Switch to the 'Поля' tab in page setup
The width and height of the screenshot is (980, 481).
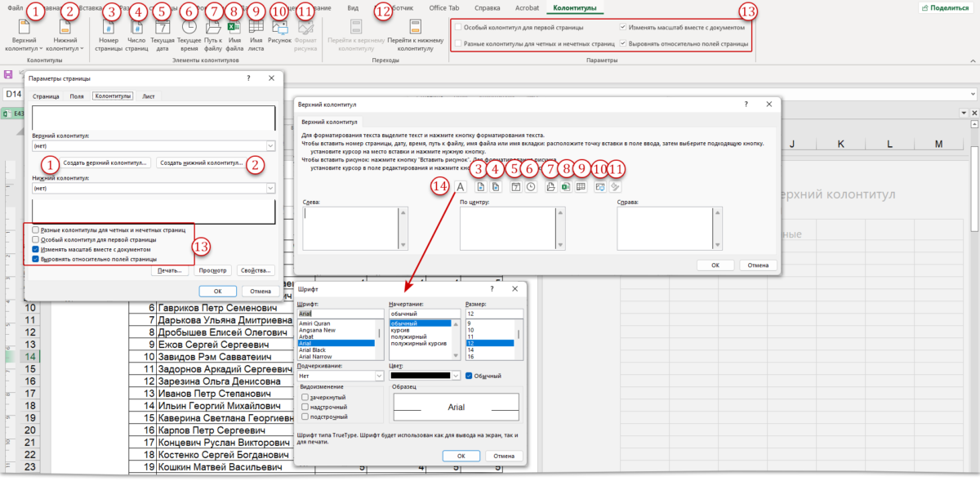[x=76, y=96]
